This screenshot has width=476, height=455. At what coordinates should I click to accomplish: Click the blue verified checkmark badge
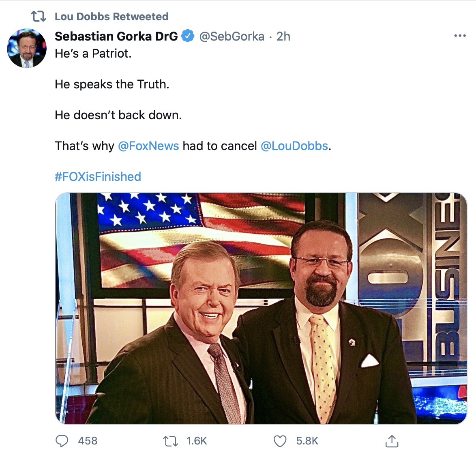point(188,36)
